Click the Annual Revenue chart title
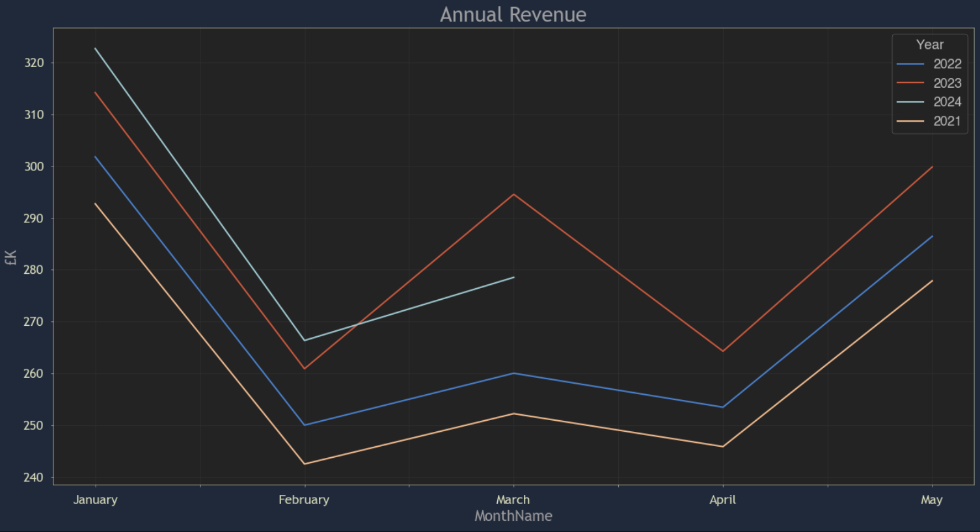 (x=513, y=14)
